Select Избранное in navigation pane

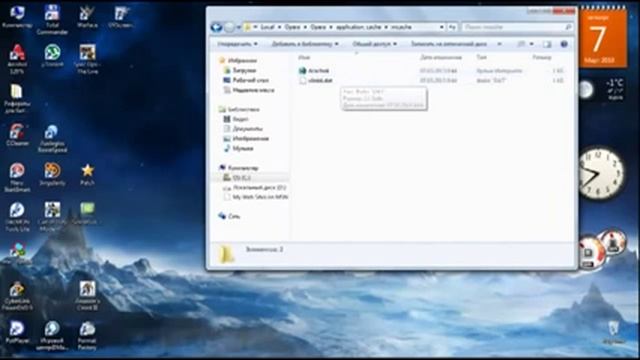click(238, 60)
